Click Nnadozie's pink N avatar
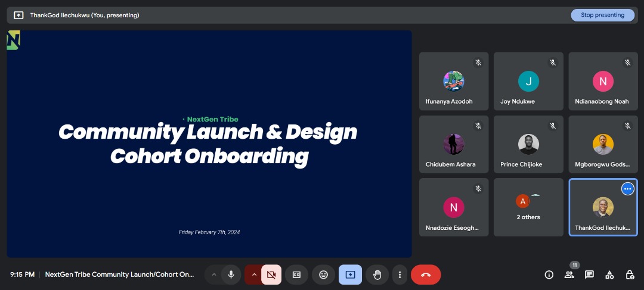This screenshot has height=290, width=644. click(454, 207)
